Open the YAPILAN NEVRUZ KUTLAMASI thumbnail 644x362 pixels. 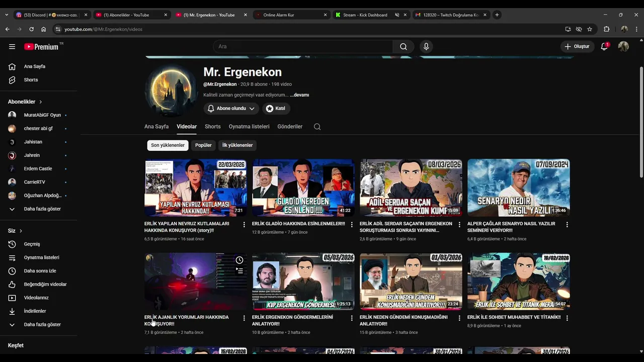click(196, 188)
